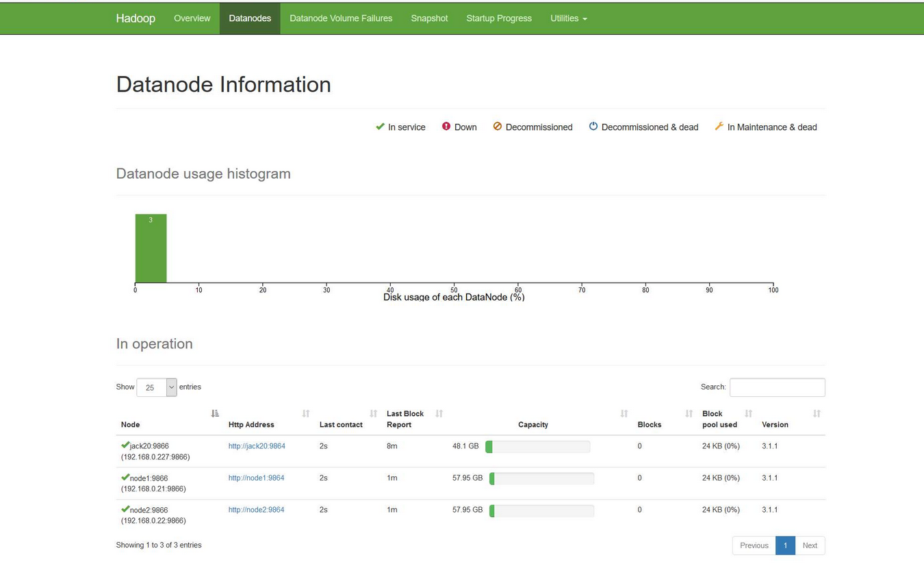Open the http://node2:9864 link

(256, 510)
